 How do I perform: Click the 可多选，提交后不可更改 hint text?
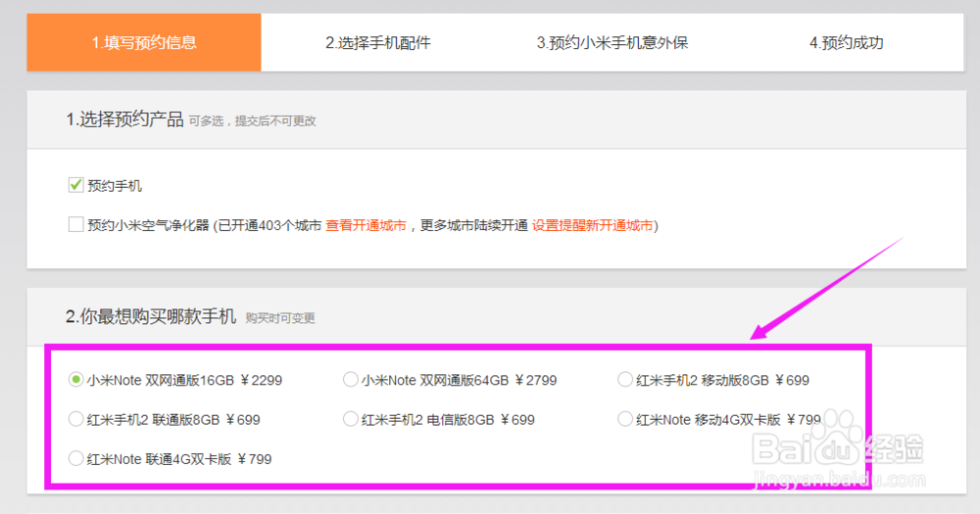pyautogui.click(x=253, y=121)
